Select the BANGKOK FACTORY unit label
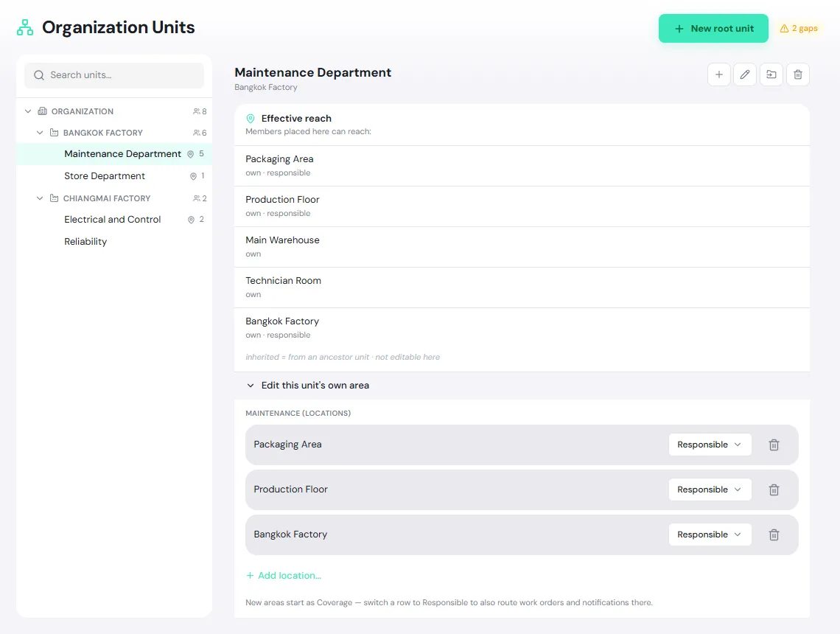 click(x=103, y=133)
